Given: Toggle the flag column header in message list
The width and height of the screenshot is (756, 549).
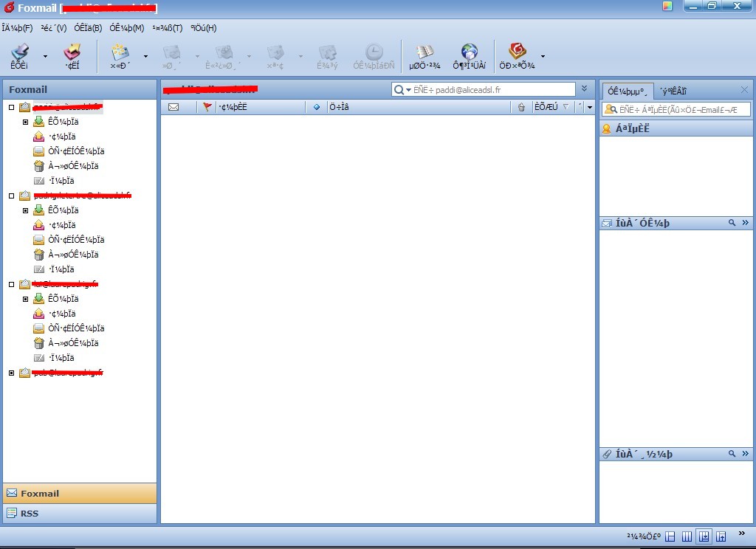Looking at the screenshot, I should coord(207,107).
